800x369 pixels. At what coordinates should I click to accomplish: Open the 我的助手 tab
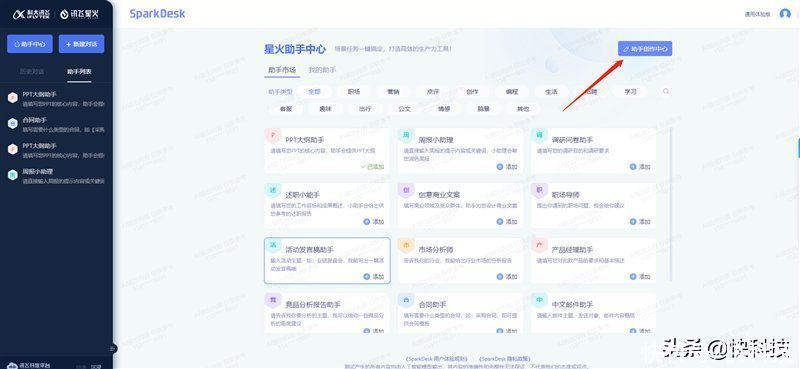(x=322, y=70)
